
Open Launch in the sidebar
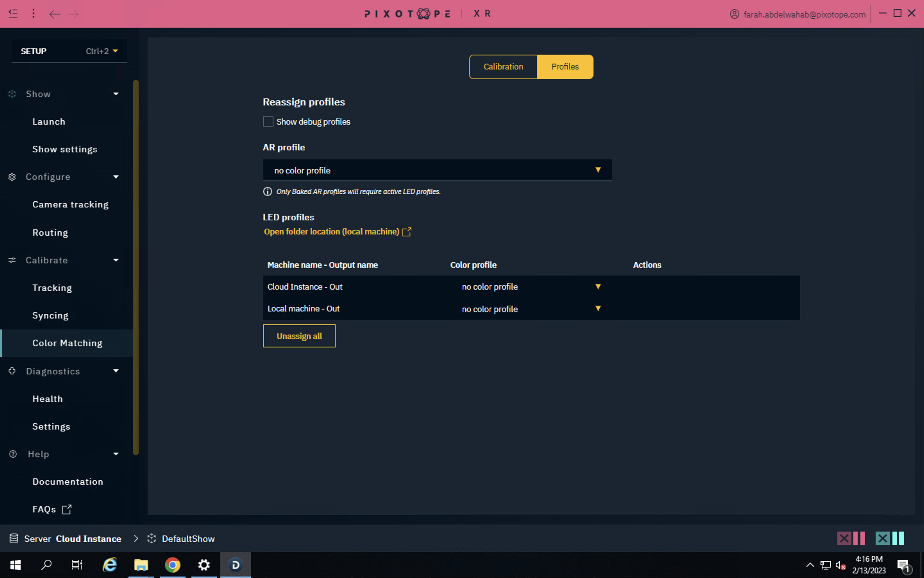(x=49, y=122)
